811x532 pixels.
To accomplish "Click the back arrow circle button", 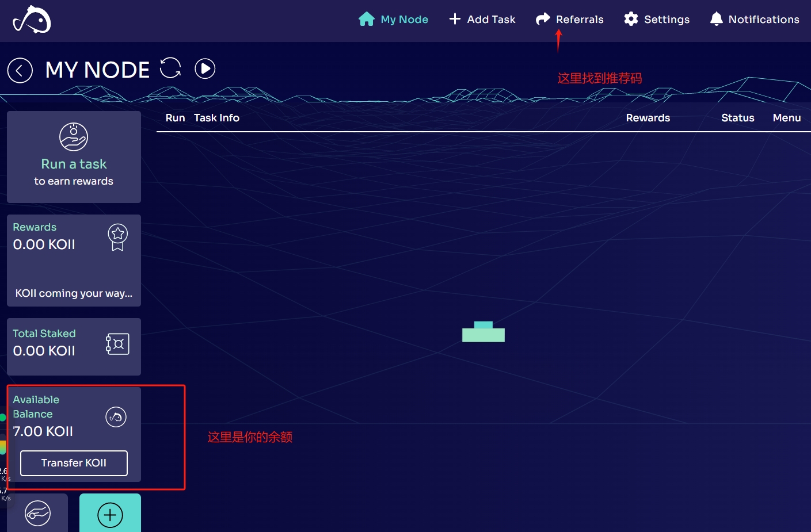I will [20, 71].
